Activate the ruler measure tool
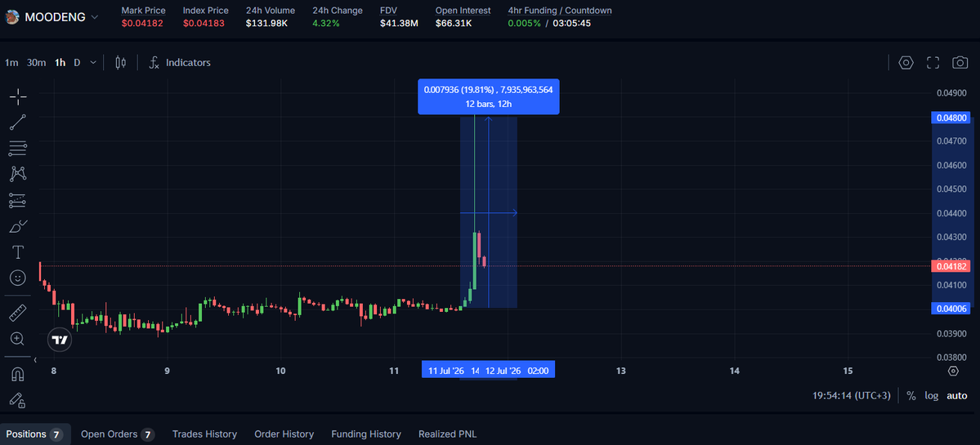Image resolution: width=980 pixels, height=445 pixels. coord(18,313)
